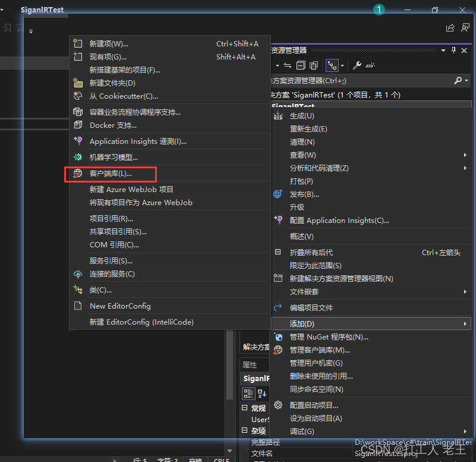Open 项目引用(R)... dialog
476x462 pixels.
click(170, 219)
